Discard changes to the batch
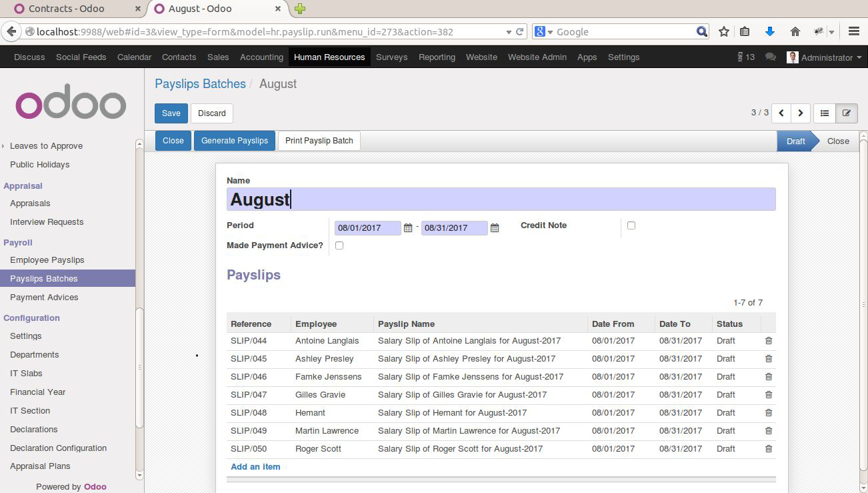868x493 pixels. tap(212, 113)
